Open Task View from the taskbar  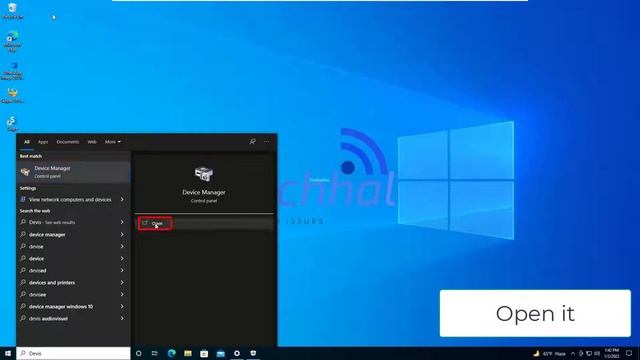click(155, 353)
